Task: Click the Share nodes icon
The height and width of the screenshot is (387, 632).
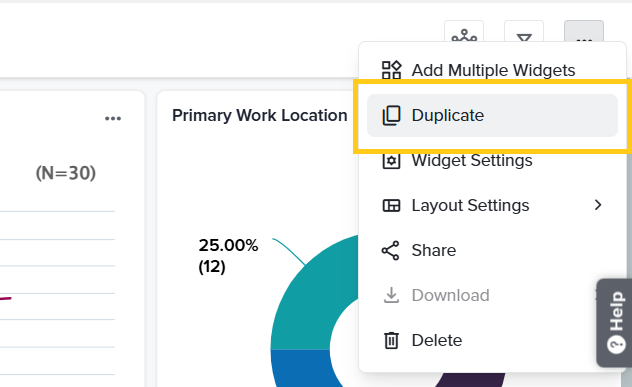Action: (x=390, y=250)
